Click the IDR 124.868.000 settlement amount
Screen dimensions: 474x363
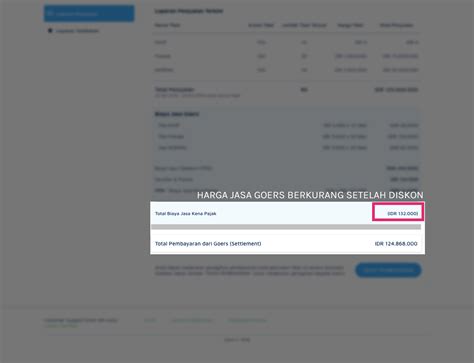pos(396,244)
